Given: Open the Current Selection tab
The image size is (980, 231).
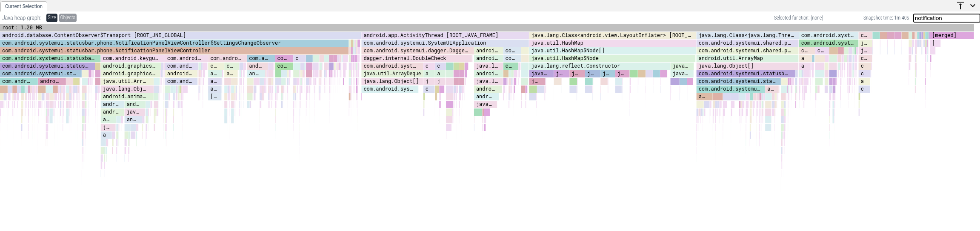Looking at the screenshot, I should click(24, 6).
